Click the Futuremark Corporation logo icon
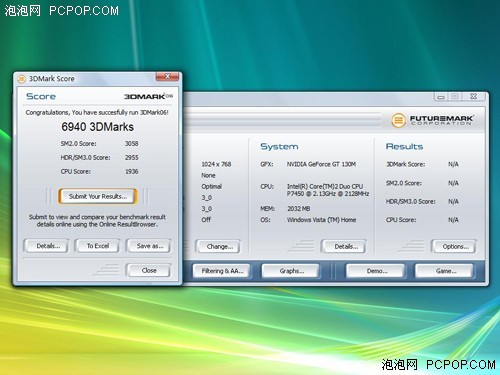Image resolution: width=500 pixels, height=375 pixels. 398,120
